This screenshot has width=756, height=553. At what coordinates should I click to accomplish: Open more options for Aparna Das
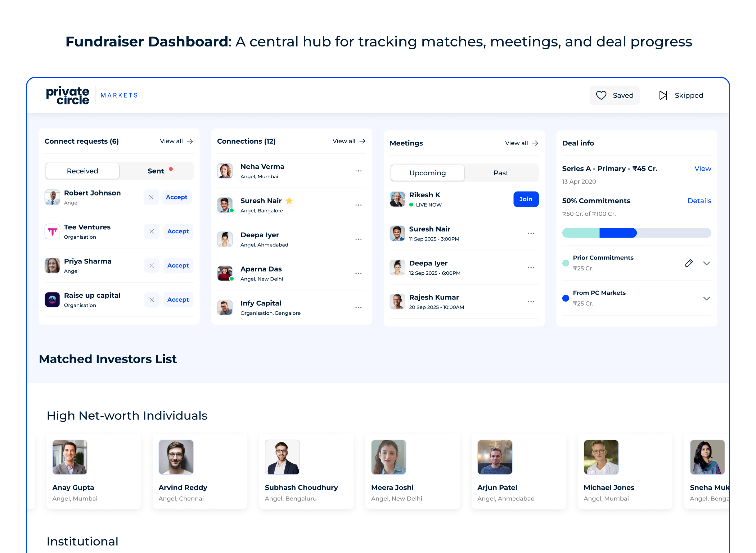358,274
